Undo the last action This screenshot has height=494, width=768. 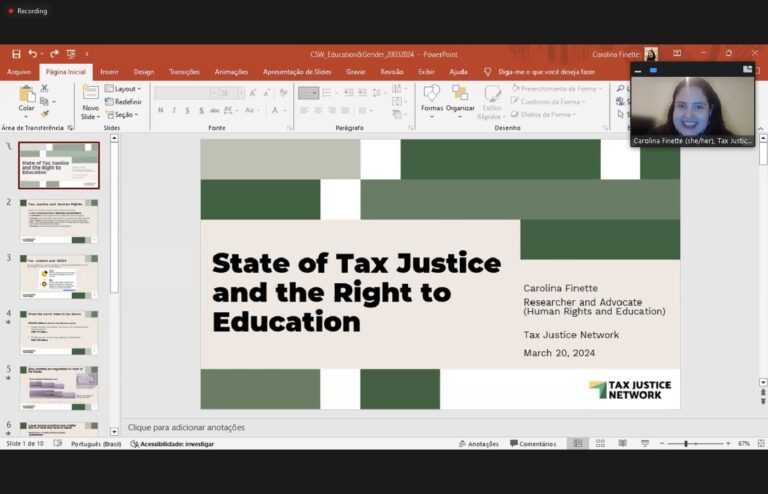pos(32,54)
